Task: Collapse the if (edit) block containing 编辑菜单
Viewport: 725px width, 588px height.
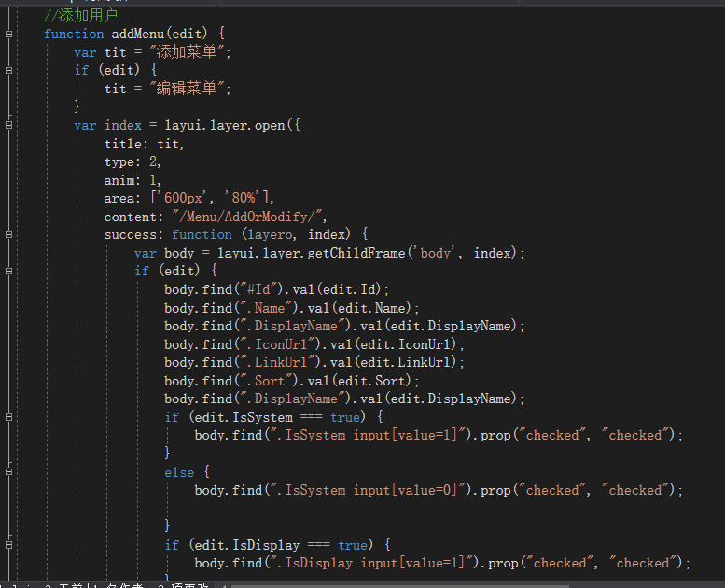Action: [8, 70]
